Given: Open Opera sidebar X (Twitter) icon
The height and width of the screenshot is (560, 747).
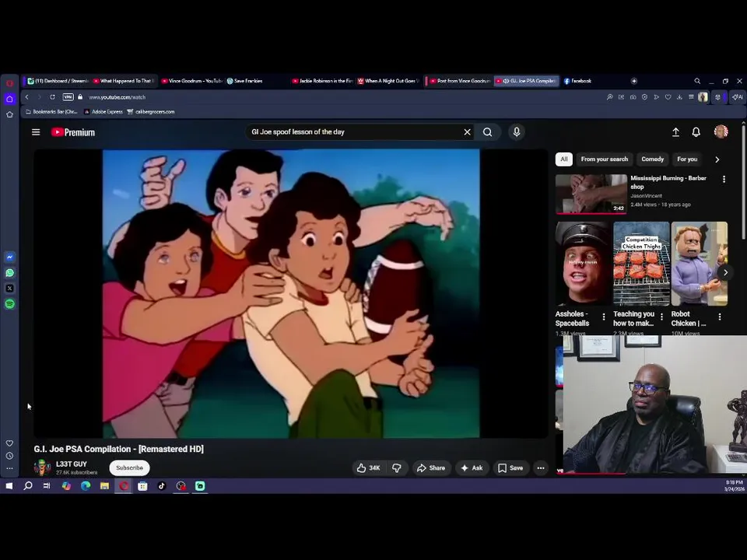Looking at the screenshot, I should point(9,288).
